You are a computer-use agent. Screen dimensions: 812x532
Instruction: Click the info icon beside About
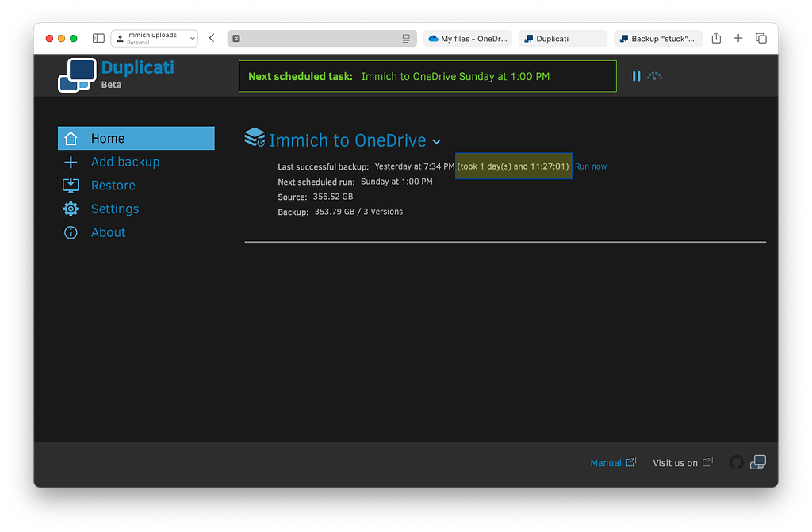pos(72,232)
